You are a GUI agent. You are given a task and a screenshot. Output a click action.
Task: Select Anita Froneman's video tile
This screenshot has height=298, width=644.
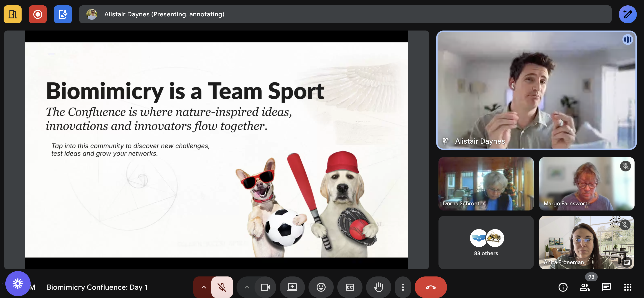[586, 242]
